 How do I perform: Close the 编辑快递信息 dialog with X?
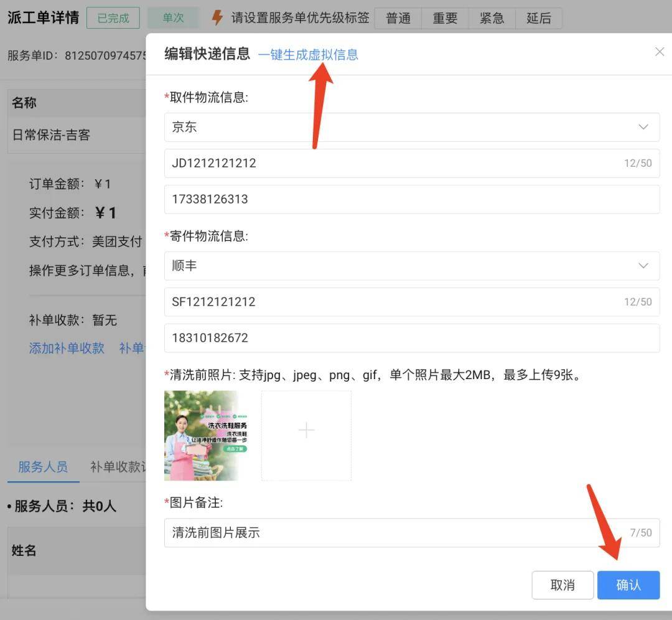tap(660, 52)
